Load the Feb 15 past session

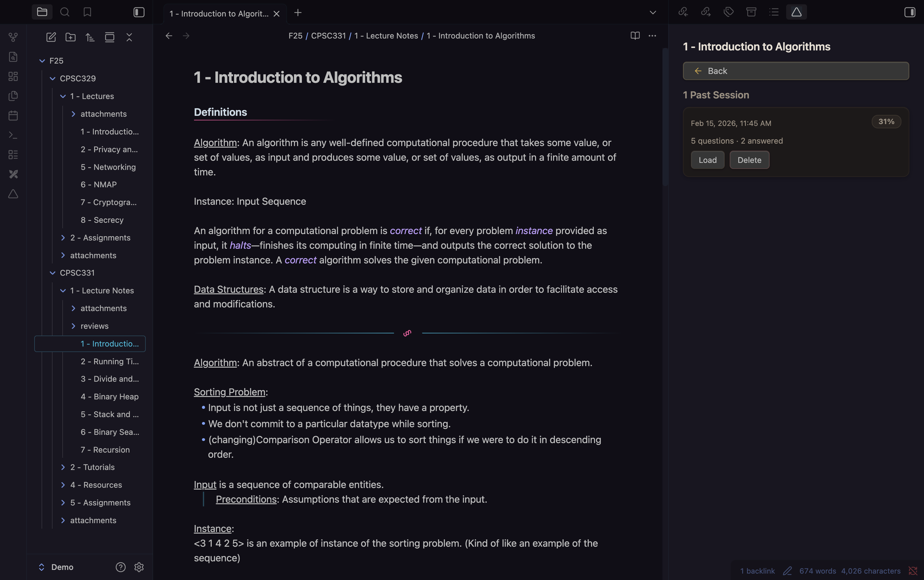(x=707, y=160)
